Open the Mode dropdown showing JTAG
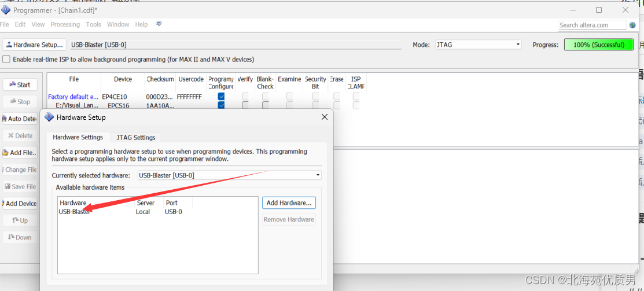This screenshot has width=644, height=291. tap(479, 45)
